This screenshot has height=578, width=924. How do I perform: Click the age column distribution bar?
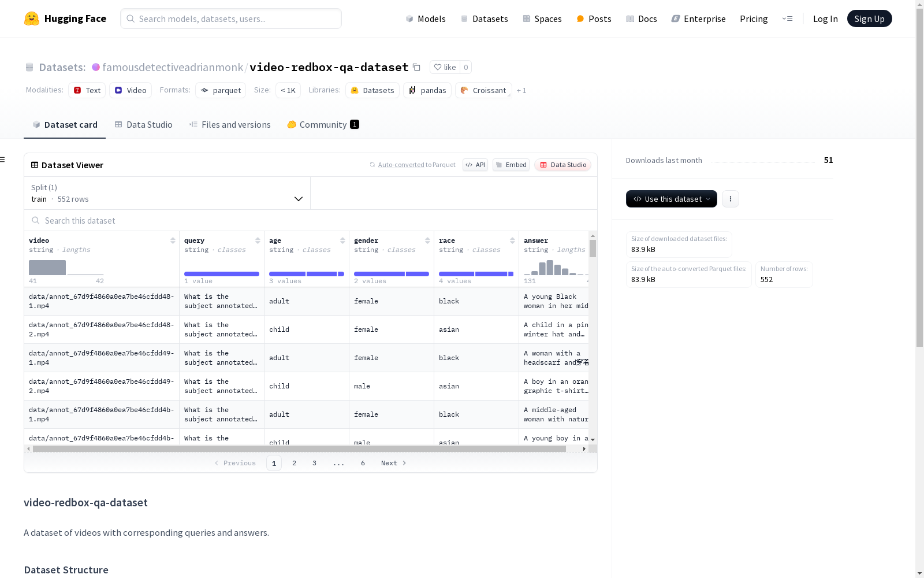(307, 274)
